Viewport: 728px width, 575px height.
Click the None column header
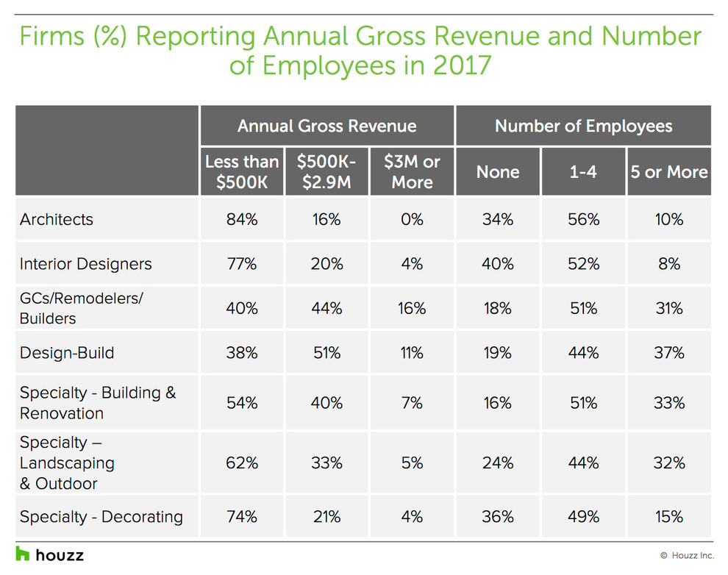[498, 172]
